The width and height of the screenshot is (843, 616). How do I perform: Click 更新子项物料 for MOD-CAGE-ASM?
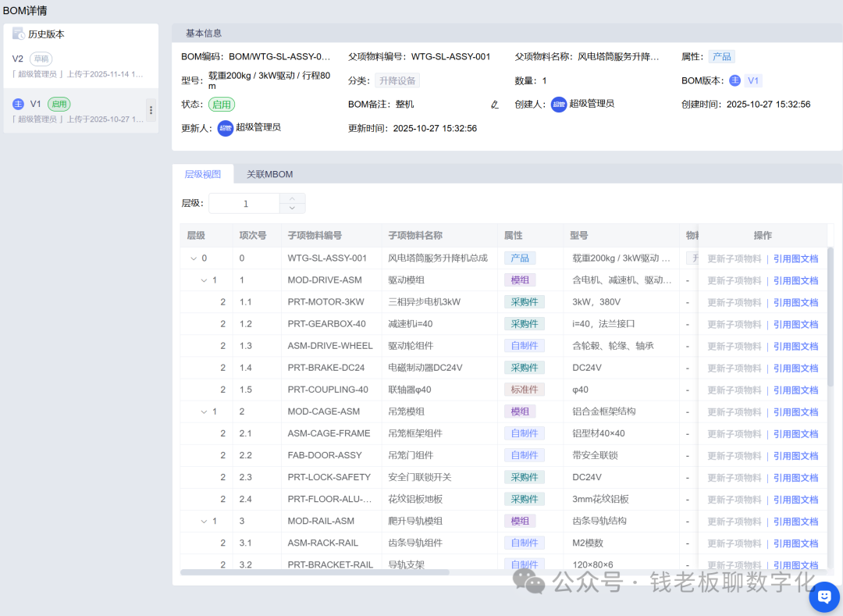[735, 412]
